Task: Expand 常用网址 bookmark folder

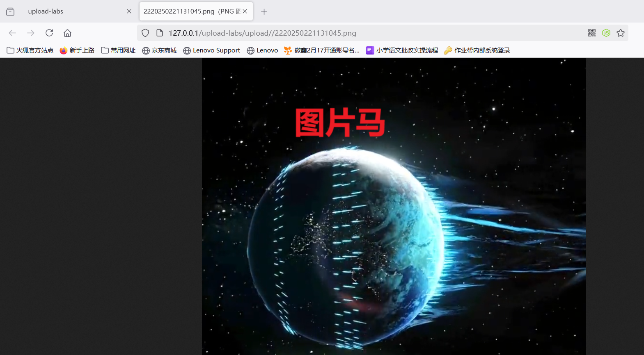Action: pyautogui.click(x=118, y=50)
